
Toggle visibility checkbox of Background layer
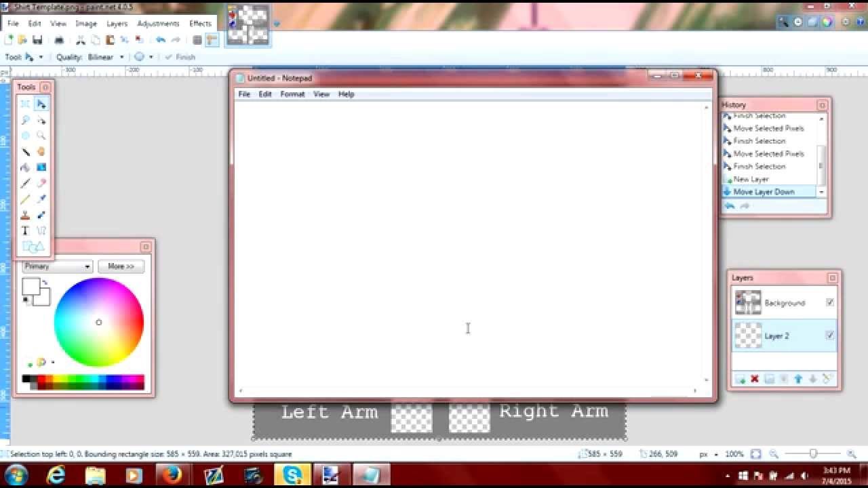830,302
